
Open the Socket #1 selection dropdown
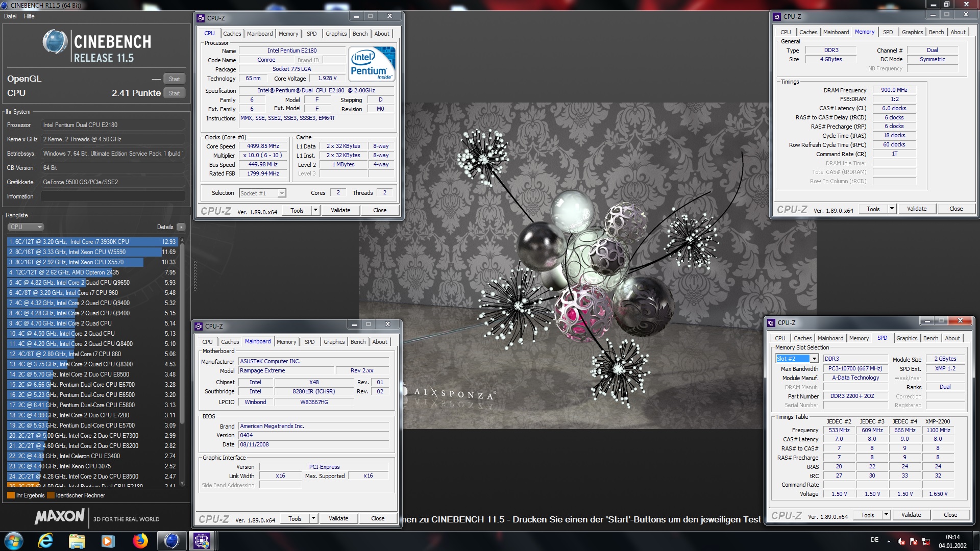pos(263,193)
